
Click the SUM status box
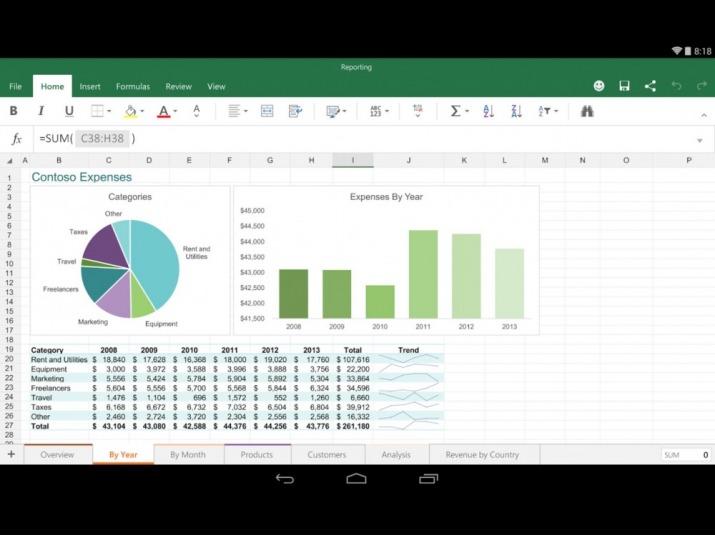click(686, 455)
